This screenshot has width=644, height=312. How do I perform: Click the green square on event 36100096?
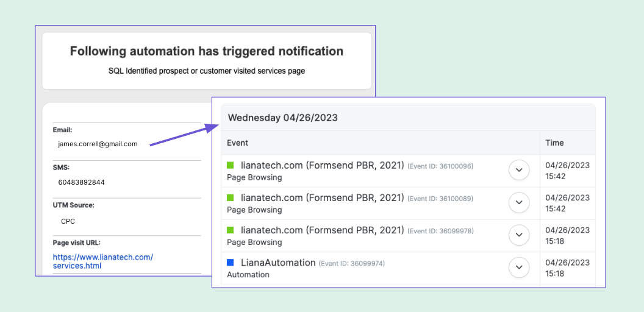click(x=231, y=165)
